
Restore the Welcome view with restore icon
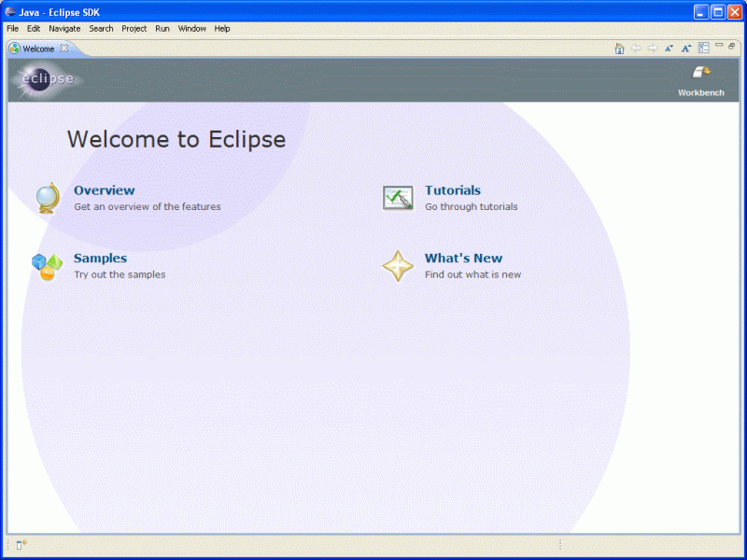(732, 46)
